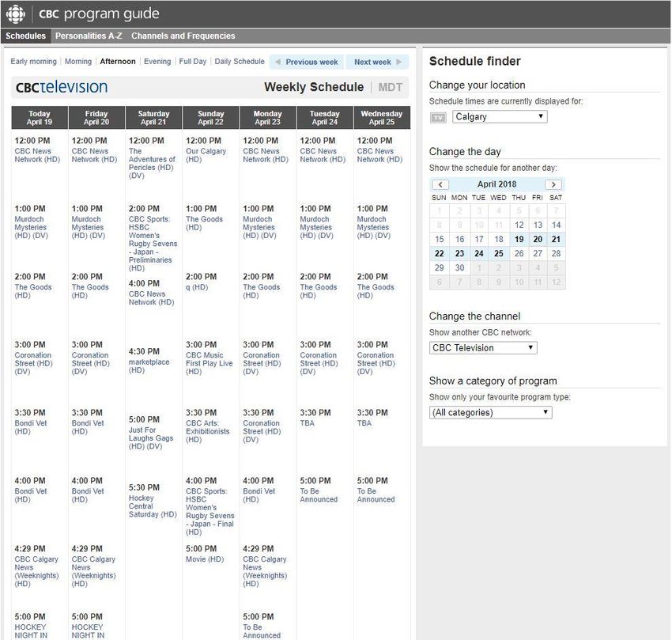Open marketplace (HD) on Saturday

point(149,366)
